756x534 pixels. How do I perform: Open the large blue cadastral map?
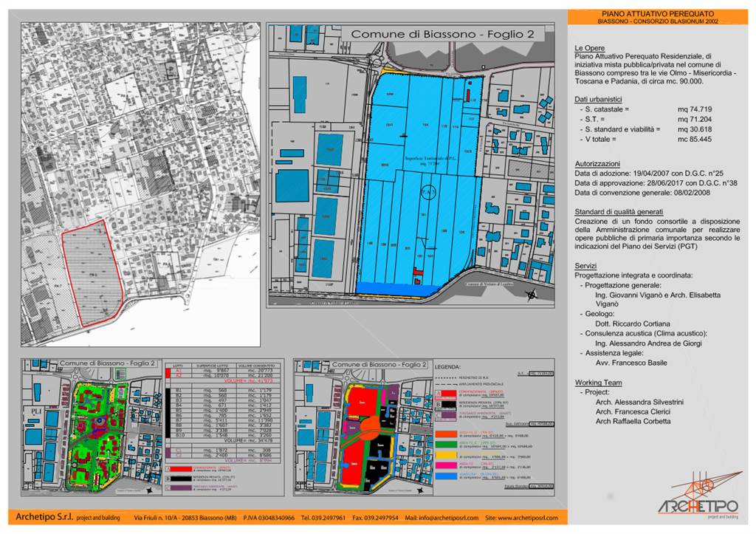point(410,165)
